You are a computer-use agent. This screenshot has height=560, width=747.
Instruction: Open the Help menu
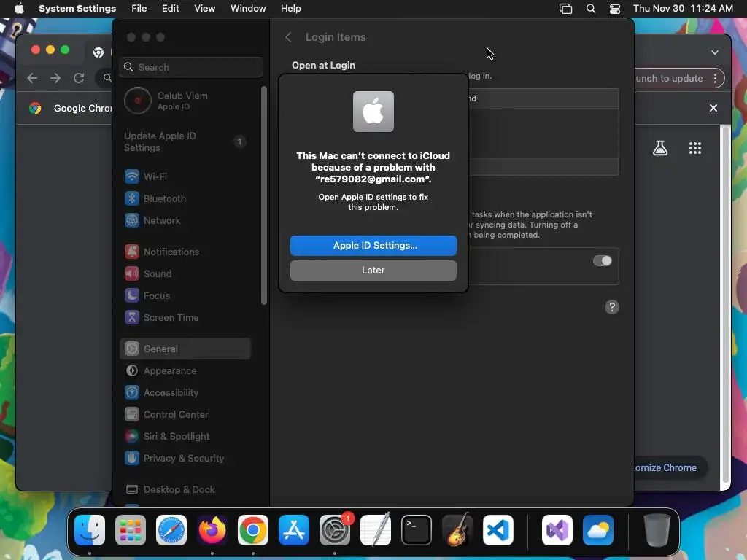coord(290,8)
